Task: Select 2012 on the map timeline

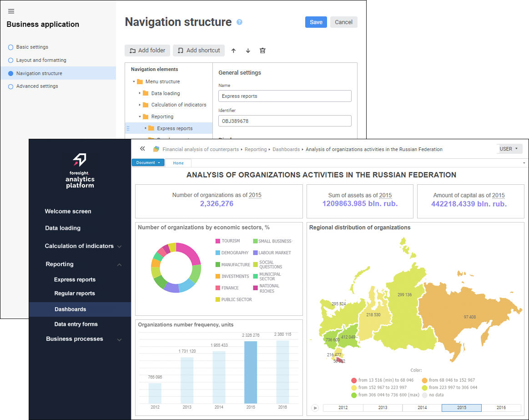Action: pyautogui.click(x=343, y=408)
